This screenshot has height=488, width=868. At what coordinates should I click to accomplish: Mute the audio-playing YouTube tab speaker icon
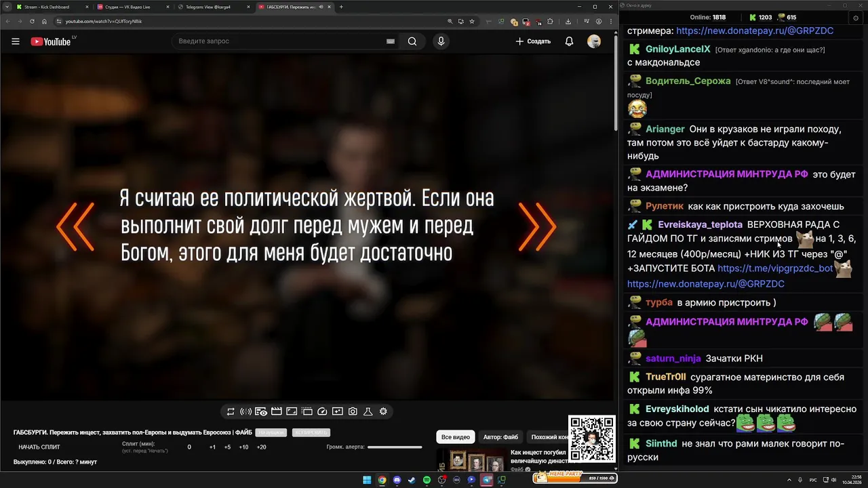coord(323,7)
